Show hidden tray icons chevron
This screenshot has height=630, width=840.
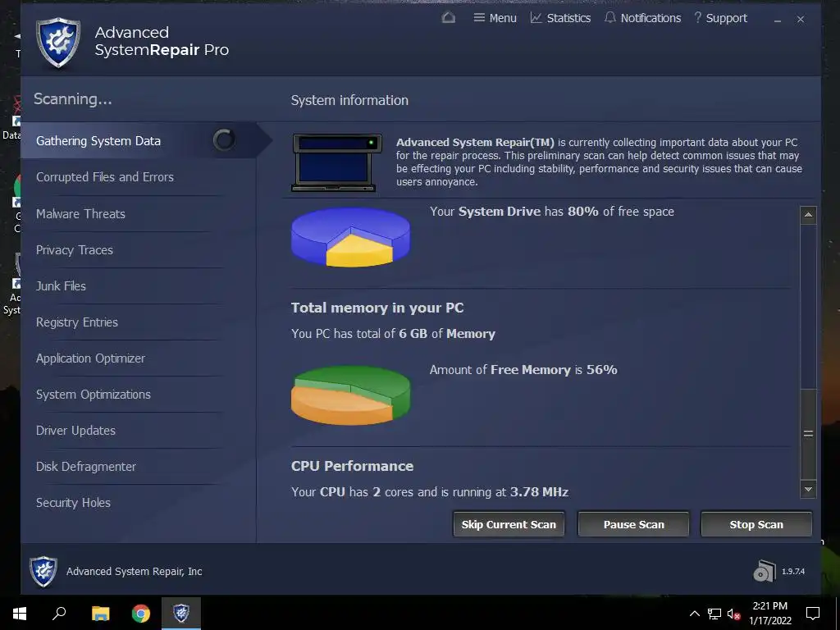click(x=694, y=614)
